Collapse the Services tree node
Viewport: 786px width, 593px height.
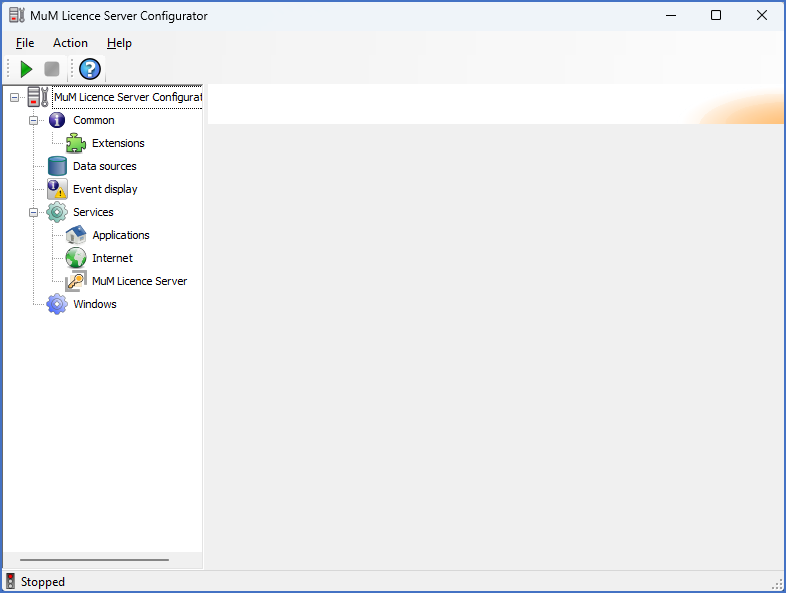[34, 213]
